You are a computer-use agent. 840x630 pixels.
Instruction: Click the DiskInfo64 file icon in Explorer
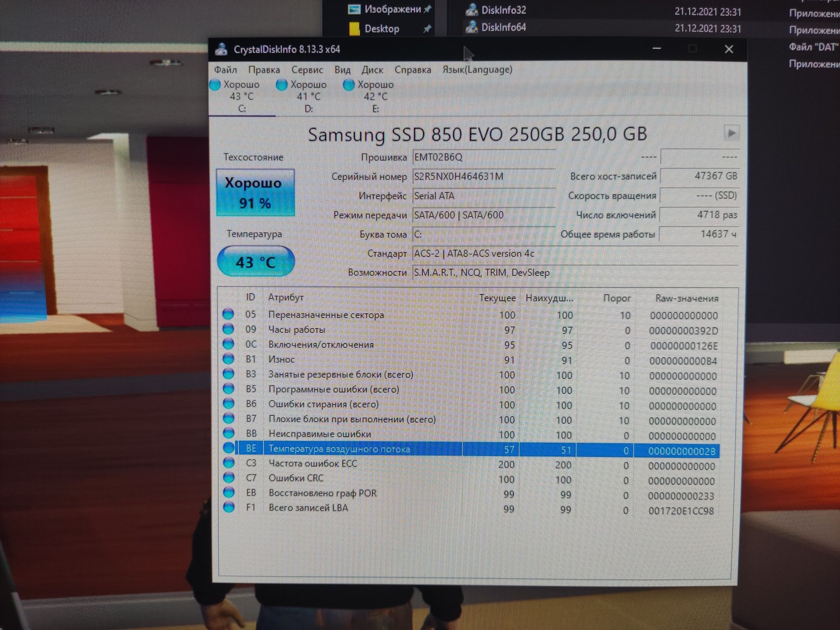point(472,27)
